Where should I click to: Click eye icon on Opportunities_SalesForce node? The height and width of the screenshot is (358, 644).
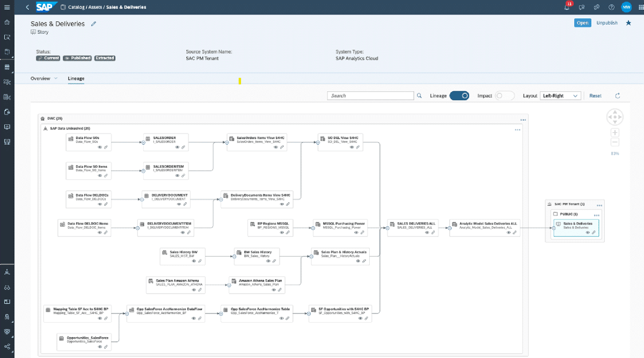(x=100, y=346)
